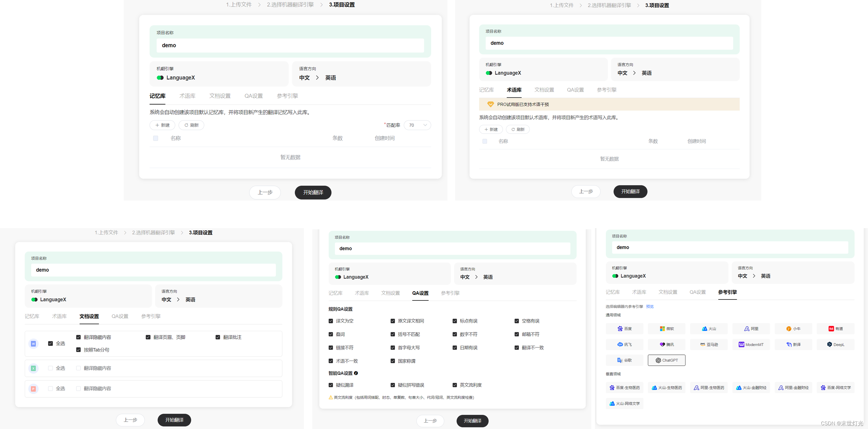Open the 匹配率 70 dropdown
The width and height of the screenshot is (868, 429).
(x=417, y=125)
